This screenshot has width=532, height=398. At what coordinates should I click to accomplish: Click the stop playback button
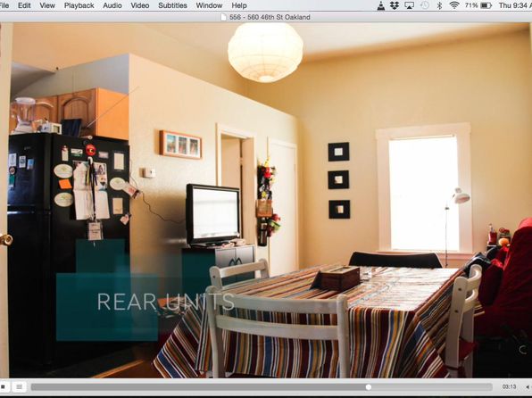tap(4, 386)
